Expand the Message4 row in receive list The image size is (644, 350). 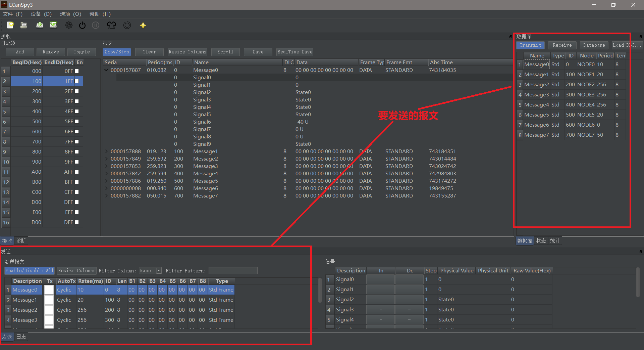point(106,174)
